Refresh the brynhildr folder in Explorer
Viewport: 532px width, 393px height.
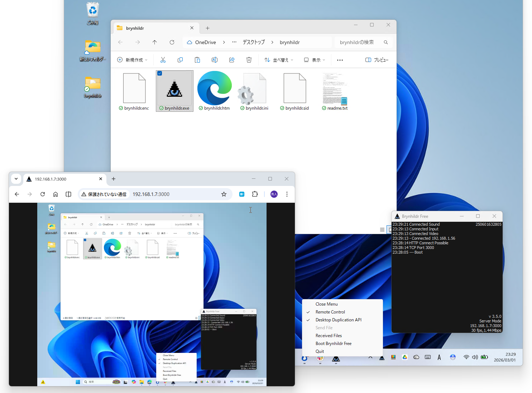(x=172, y=42)
